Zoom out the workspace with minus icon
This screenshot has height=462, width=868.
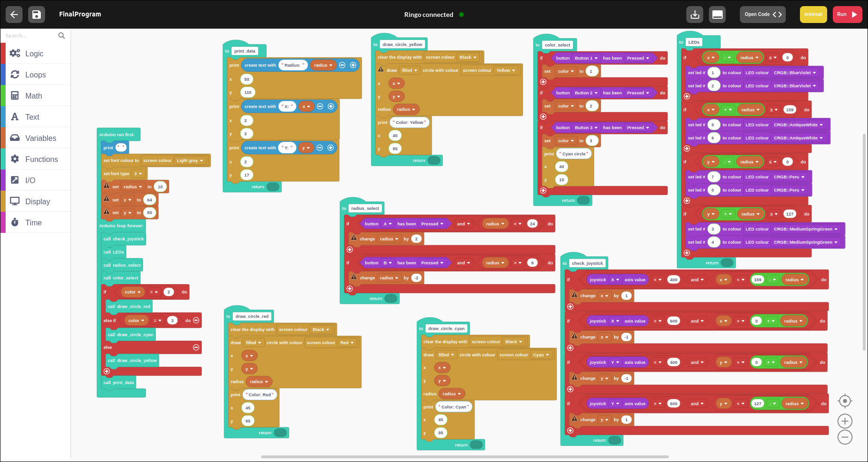pos(845,437)
